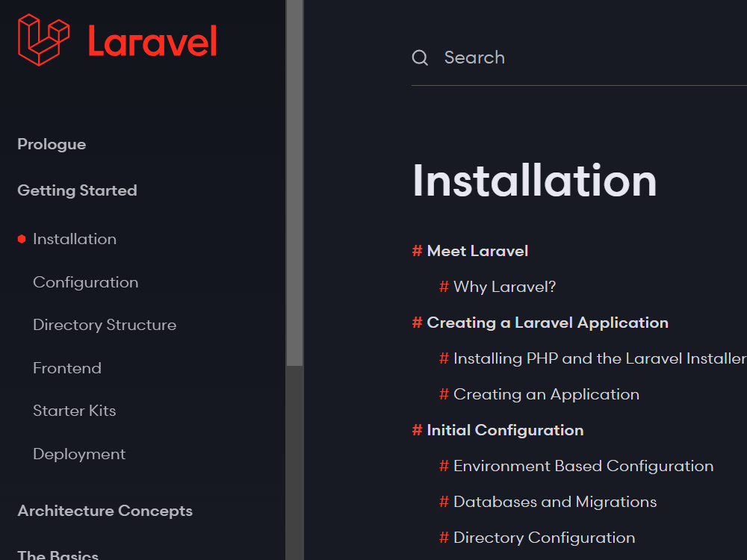Go to Installing PHP and the Laravel Installer
This screenshot has width=747, height=560.
600,358
